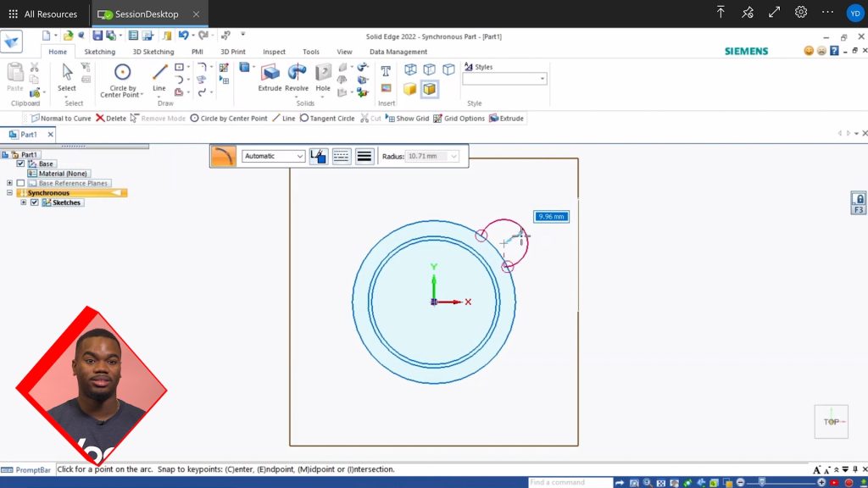Screen dimensions: 868x488
Task: Select the shaded yellow cube view style
Action: (x=409, y=89)
